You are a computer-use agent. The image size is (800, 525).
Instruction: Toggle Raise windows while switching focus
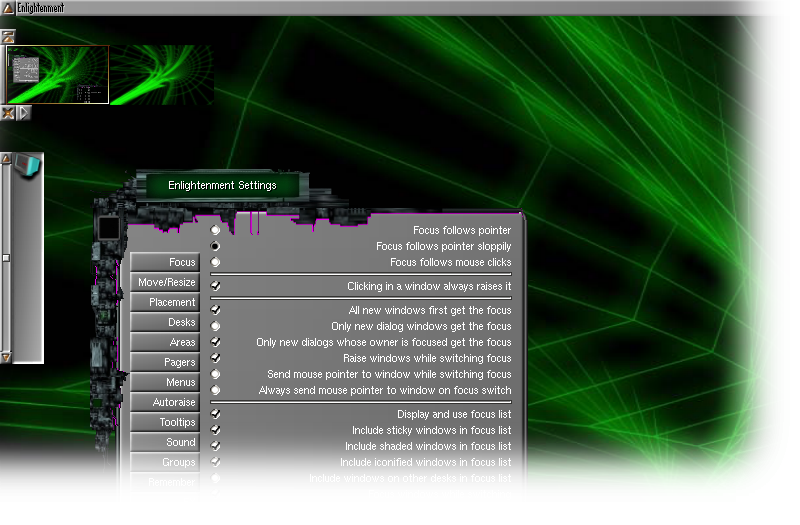tap(216, 358)
